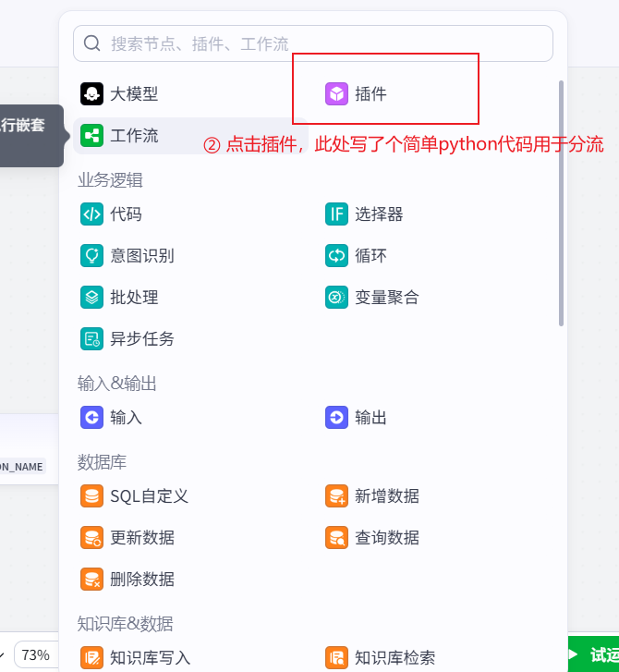Open the 73% zoom level control
The height and width of the screenshot is (672, 619).
click(36, 654)
